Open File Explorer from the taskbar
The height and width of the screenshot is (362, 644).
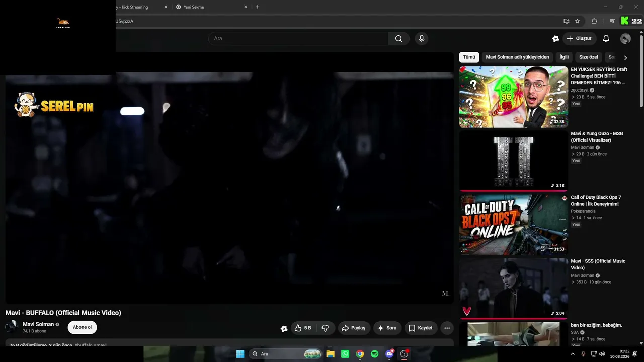(330, 354)
